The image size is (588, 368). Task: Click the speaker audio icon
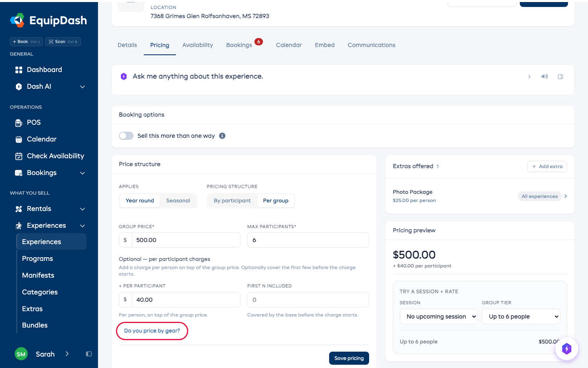[x=545, y=76]
